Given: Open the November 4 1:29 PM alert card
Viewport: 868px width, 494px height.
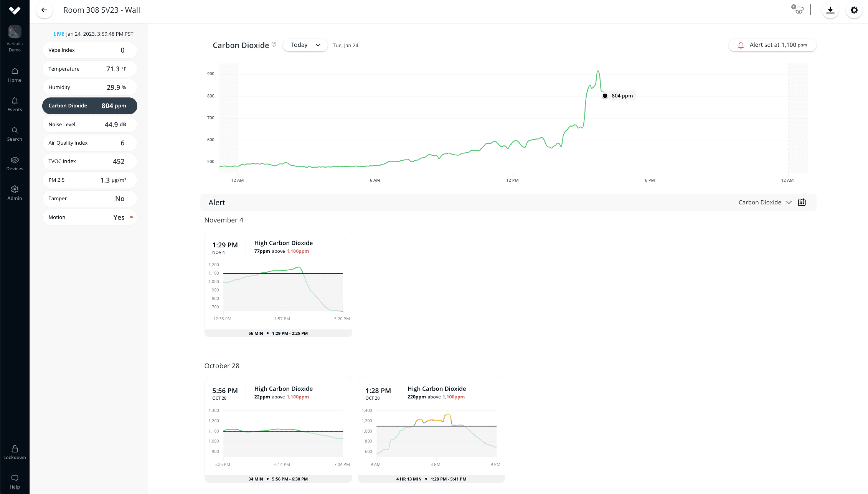Looking at the screenshot, I should coord(278,284).
